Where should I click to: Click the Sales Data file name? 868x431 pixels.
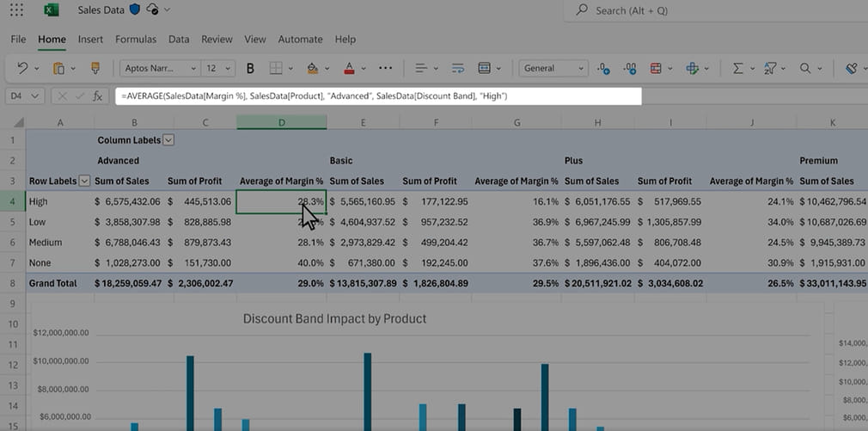[x=101, y=10]
